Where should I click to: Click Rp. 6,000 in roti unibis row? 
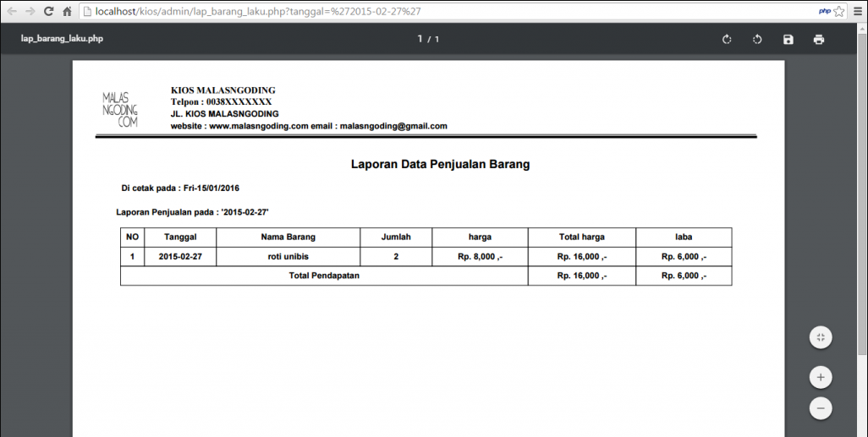[x=684, y=257]
